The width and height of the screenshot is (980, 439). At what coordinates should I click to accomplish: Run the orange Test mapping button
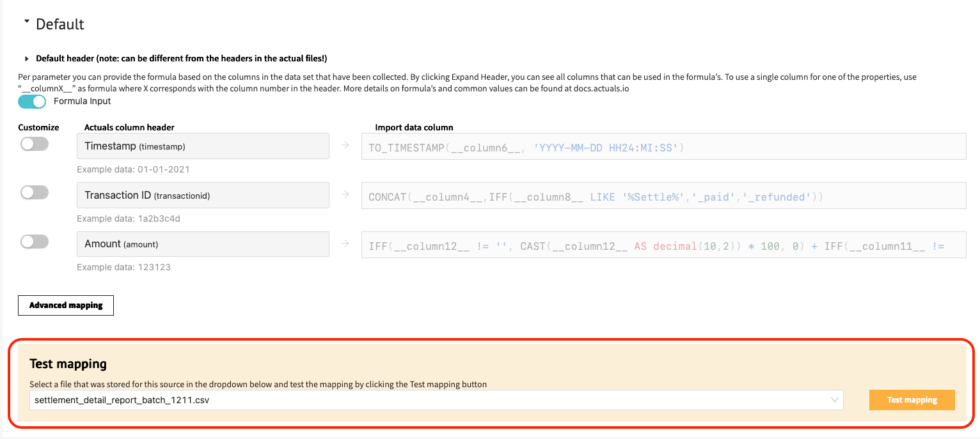912,400
